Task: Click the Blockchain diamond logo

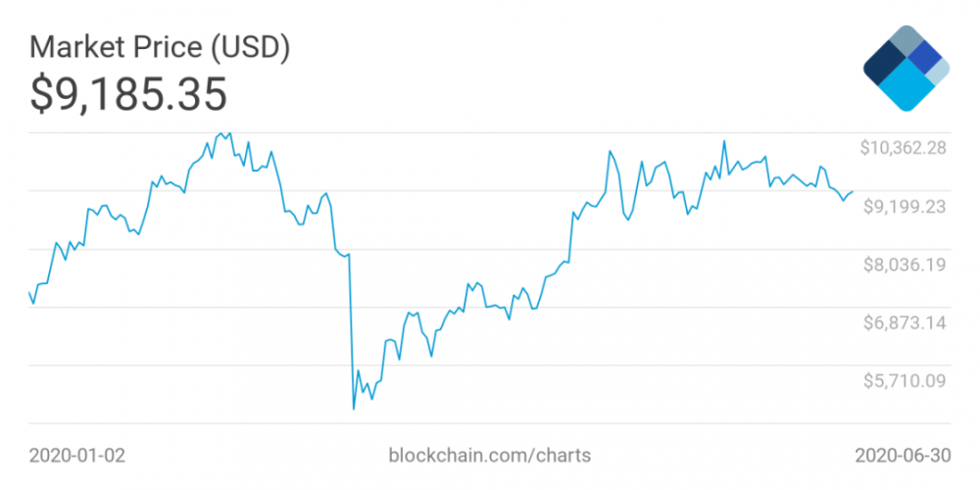Action: 906,69
